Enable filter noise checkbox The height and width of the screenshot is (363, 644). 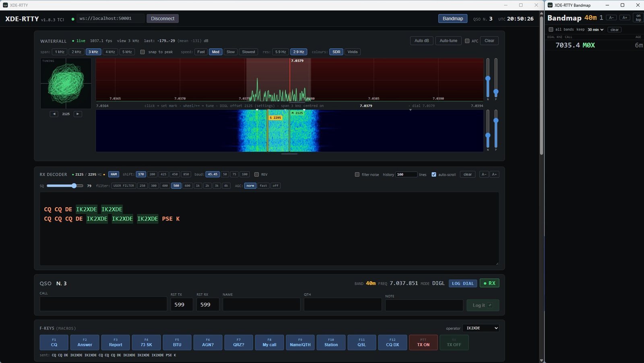pos(357,174)
